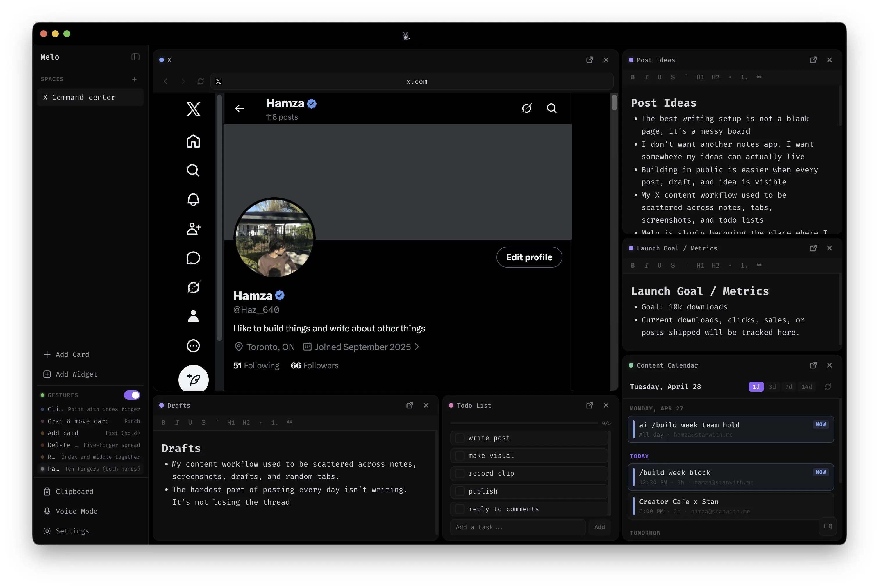Go to X Home icon

[193, 141]
